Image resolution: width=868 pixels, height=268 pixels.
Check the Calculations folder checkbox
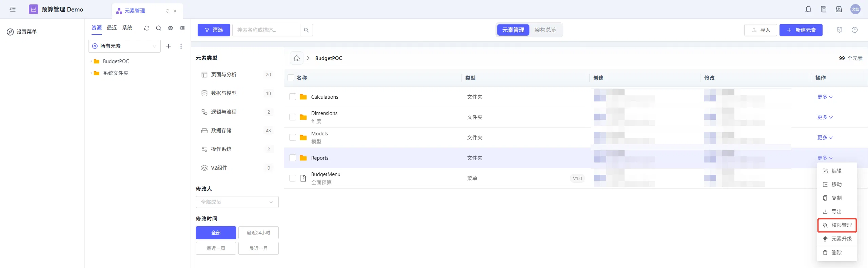click(293, 97)
